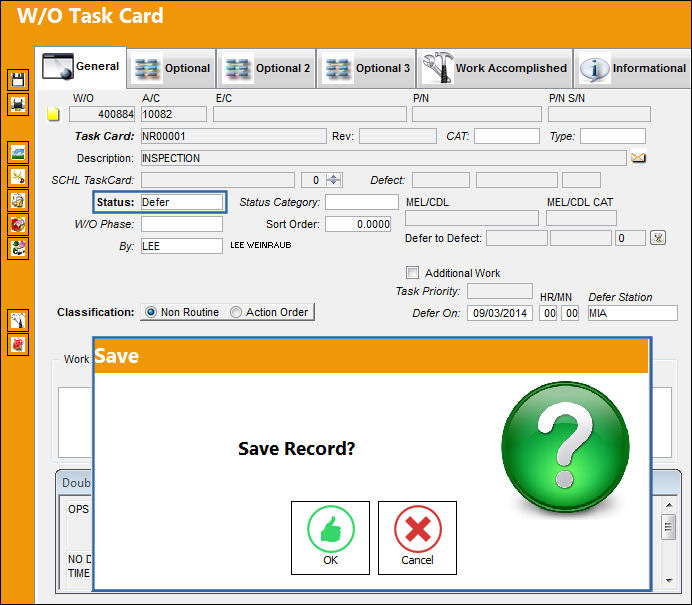Click the bottom panel scrollbar thumb
The height and width of the screenshot is (605, 692).
tap(669, 527)
